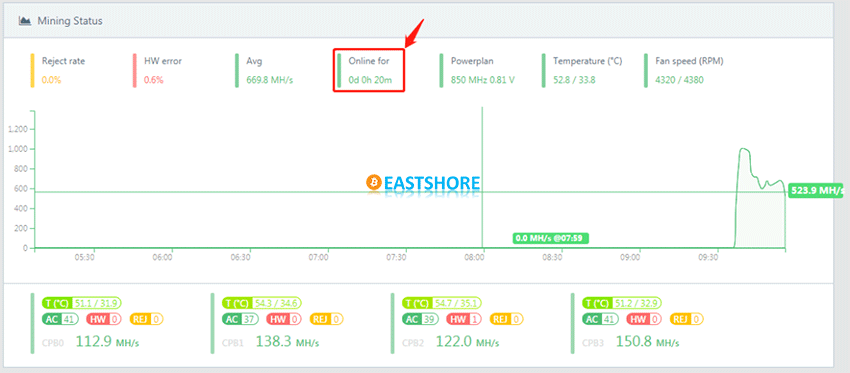Viewport: 850px width, 373px height.
Task: Click the Mining Status chart icon
Action: click(24, 21)
